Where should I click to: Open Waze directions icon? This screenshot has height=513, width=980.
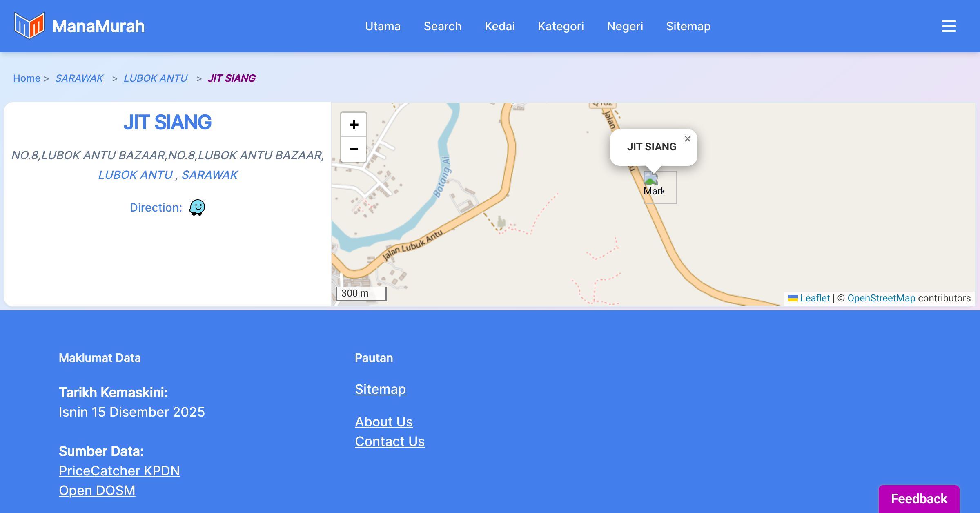pos(197,207)
